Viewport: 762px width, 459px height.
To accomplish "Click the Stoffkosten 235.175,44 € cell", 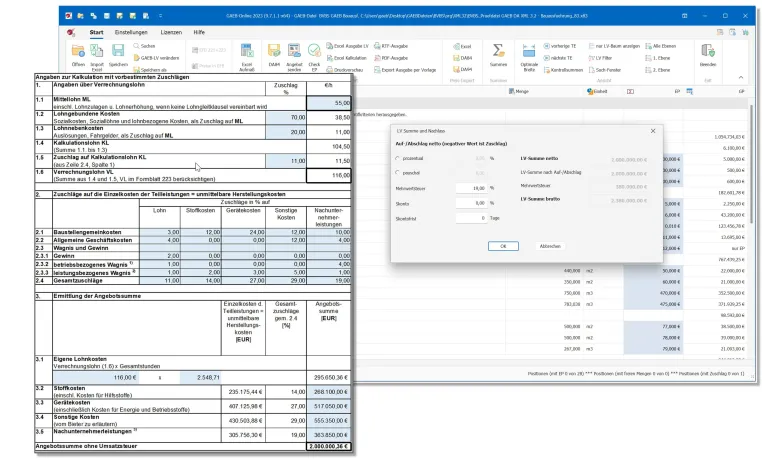I will 243,391.
